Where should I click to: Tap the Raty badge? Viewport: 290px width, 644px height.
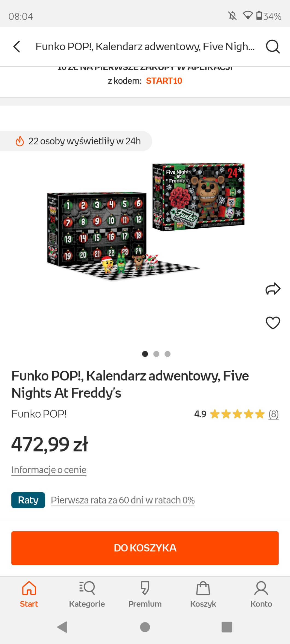[28, 500]
